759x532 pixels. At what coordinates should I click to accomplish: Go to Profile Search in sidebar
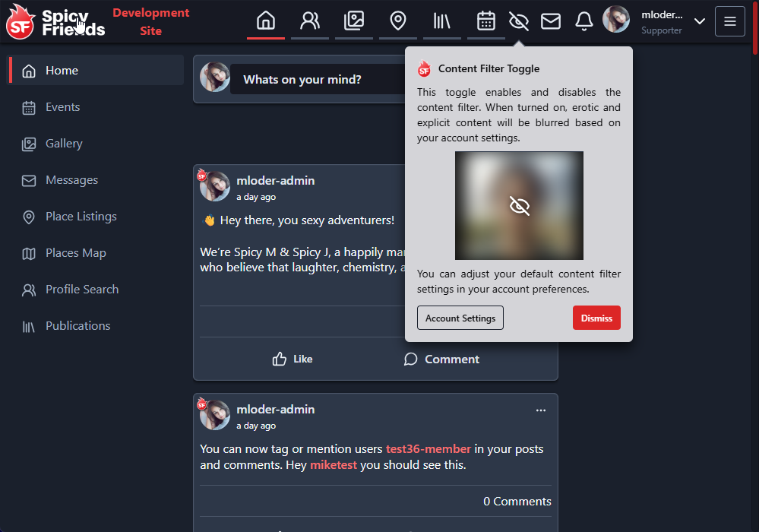[x=81, y=290]
